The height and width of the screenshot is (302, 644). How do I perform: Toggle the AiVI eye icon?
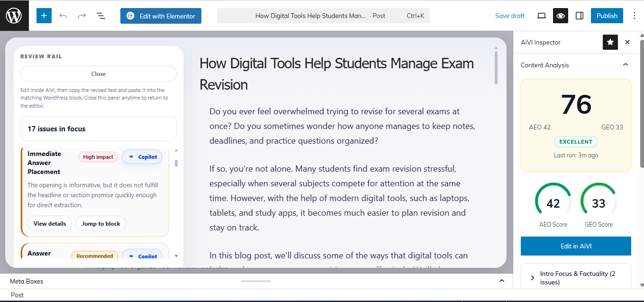click(561, 16)
